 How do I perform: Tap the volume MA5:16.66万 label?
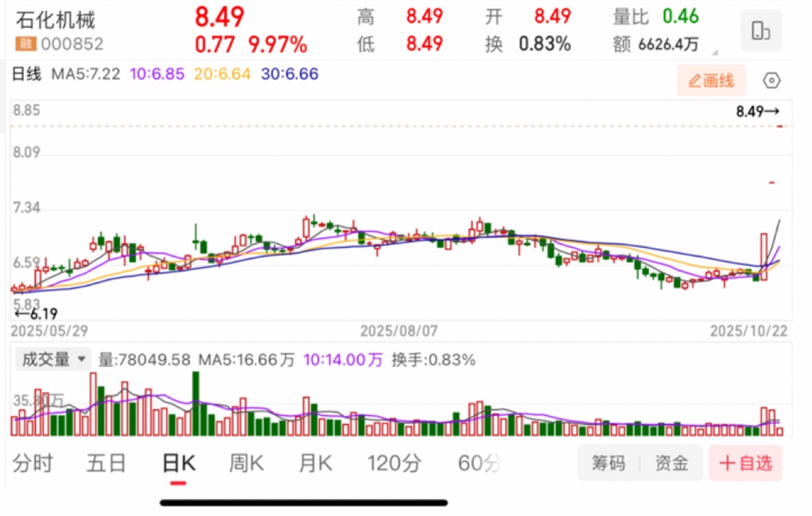point(246,360)
